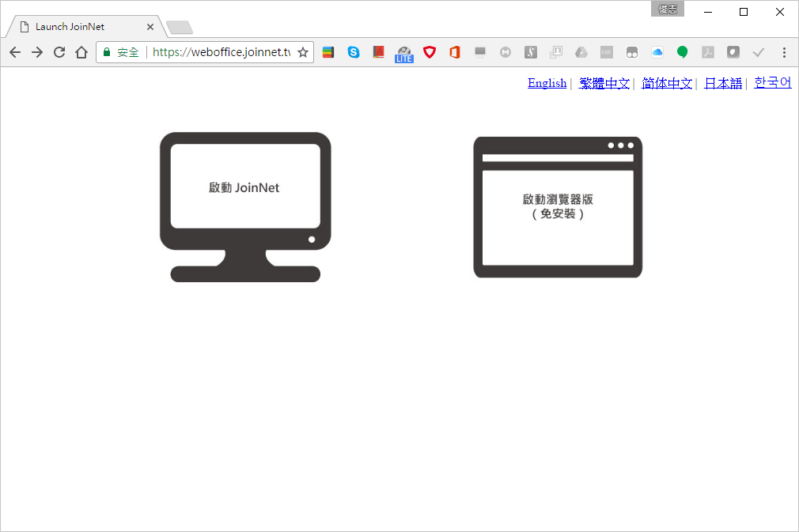799x532 pixels.
Task: Click the green secure padlock icon
Action: pyautogui.click(x=107, y=52)
